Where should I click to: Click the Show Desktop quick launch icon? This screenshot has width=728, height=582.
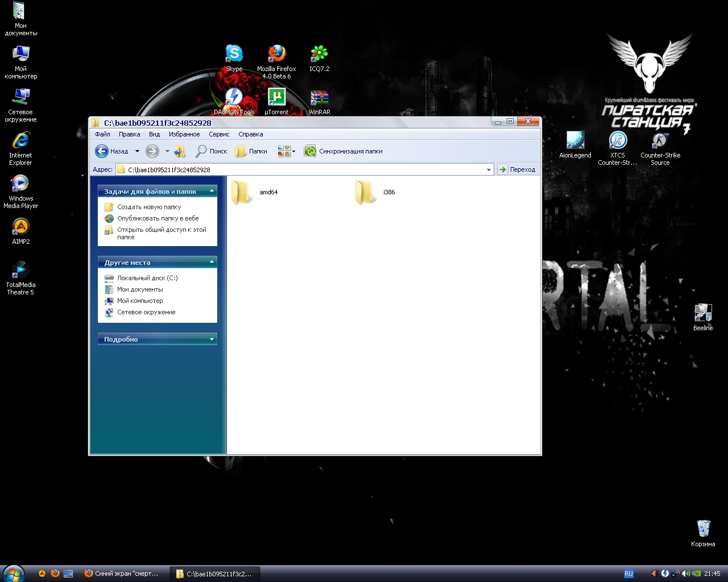pyautogui.click(x=68, y=573)
